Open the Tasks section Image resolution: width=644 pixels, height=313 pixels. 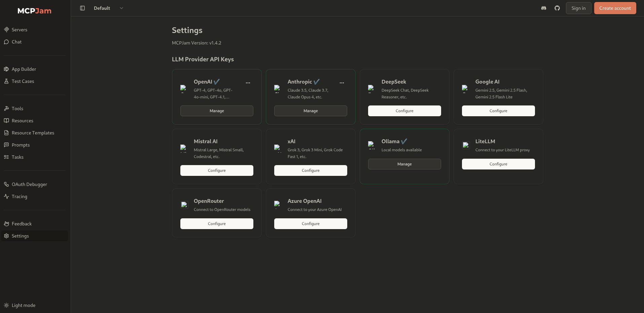coord(34,157)
